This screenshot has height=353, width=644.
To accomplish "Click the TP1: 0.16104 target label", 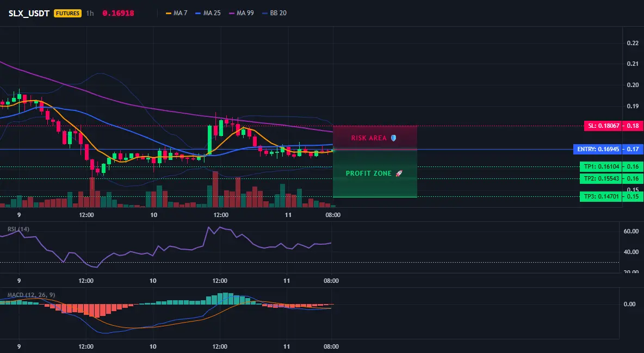I will [601, 167].
